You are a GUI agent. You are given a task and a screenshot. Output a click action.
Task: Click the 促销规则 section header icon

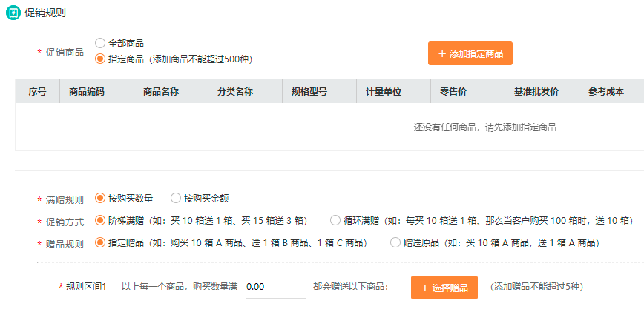(12, 13)
